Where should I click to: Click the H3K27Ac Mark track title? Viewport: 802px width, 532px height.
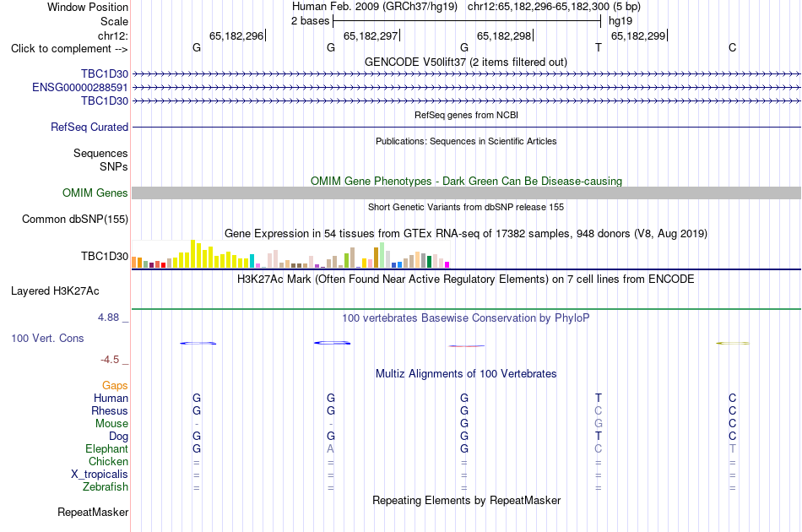coord(466,280)
